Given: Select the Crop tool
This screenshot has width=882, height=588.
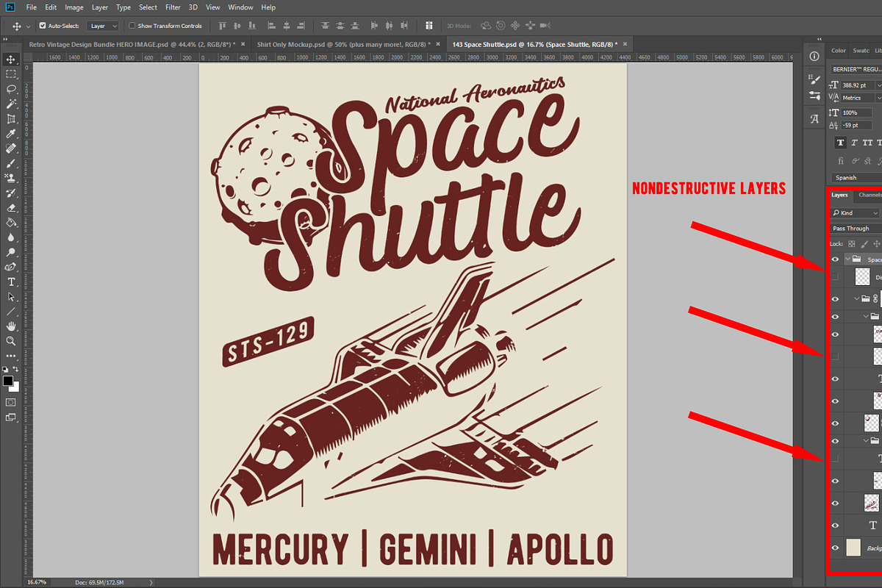Looking at the screenshot, I should [11, 118].
